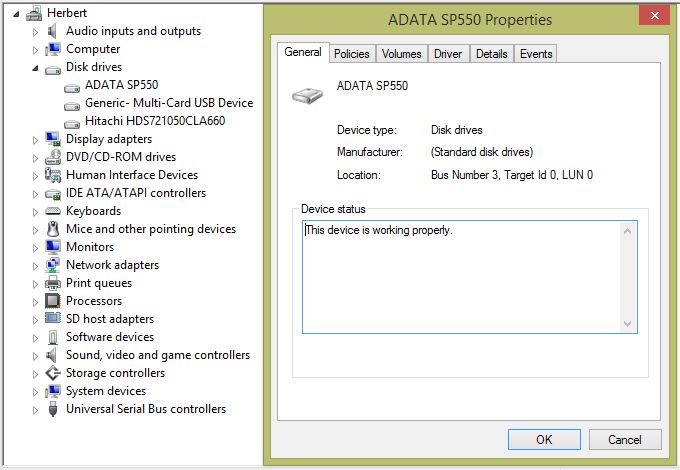This screenshot has width=680, height=470.
Task: Switch to the Driver tab
Action: (x=448, y=54)
